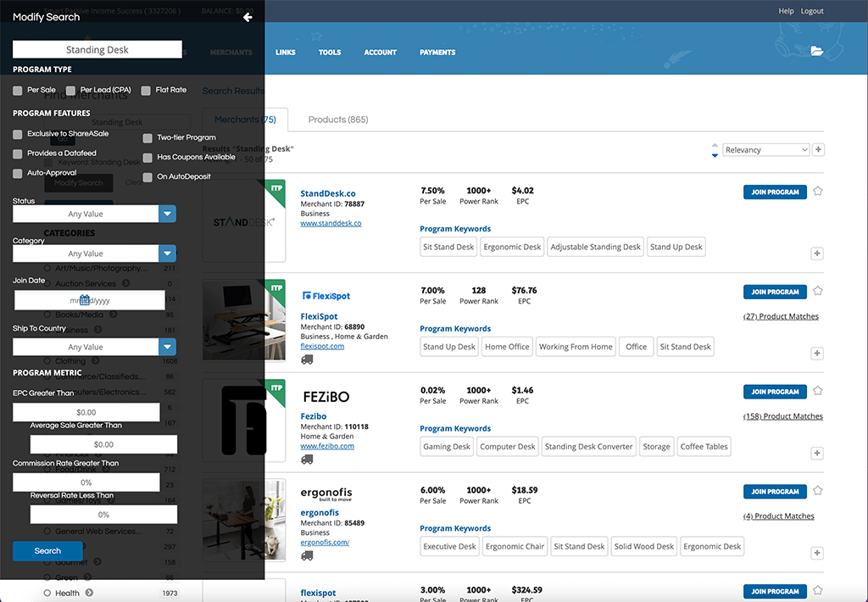868x602 pixels.
Task: Close Modify Search panel with back arrow
Action: tap(248, 17)
